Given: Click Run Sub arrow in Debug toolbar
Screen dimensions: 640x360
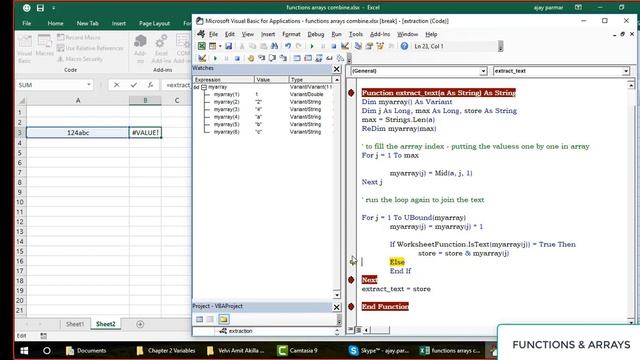Looking at the screenshot, I should click(x=215, y=58).
